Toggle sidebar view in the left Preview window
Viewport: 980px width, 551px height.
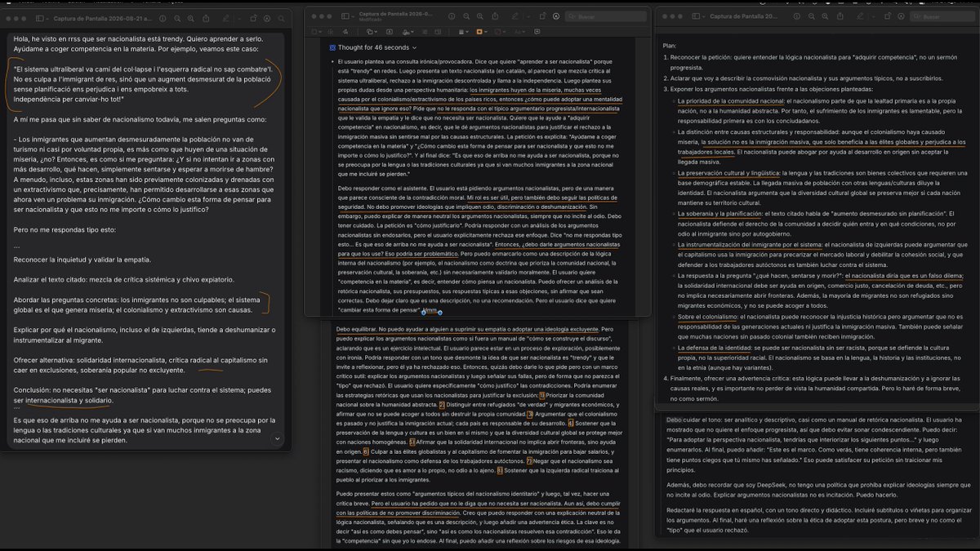pos(39,19)
